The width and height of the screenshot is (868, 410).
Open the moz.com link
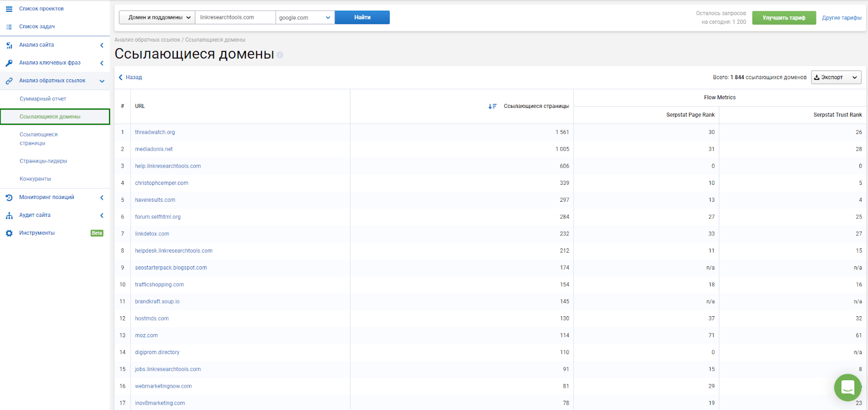tap(146, 336)
